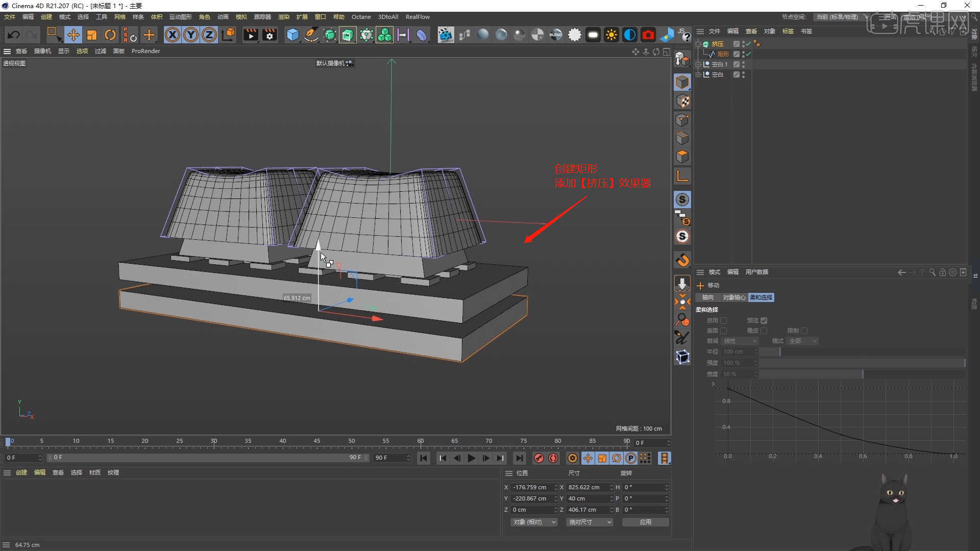Click the back arrow in the attributes panel
Viewport: 980px width, 551px height.
click(902, 272)
